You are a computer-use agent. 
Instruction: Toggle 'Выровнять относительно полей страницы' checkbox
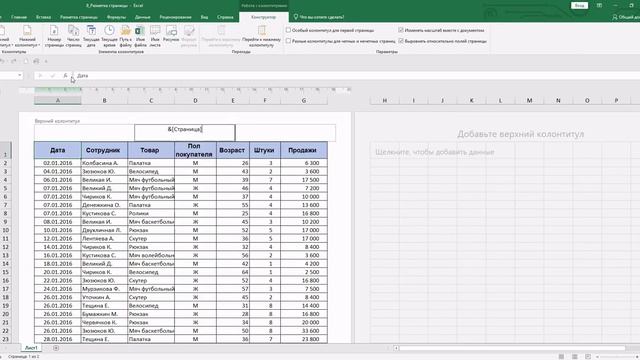[x=401, y=41]
